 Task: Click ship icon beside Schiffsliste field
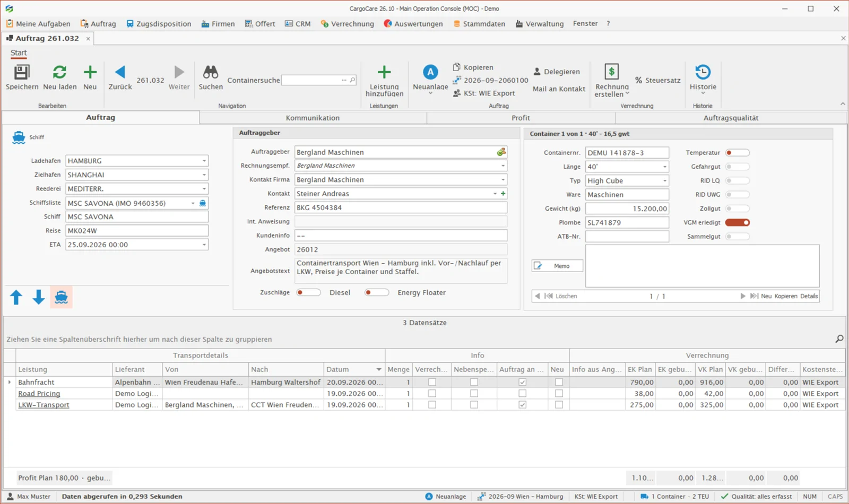point(203,203)
